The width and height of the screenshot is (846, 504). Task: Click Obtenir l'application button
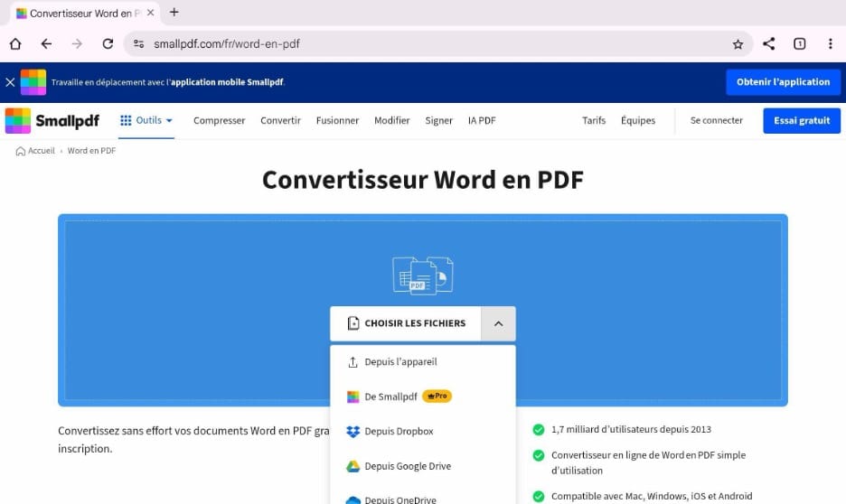click(x=783, y=82)
